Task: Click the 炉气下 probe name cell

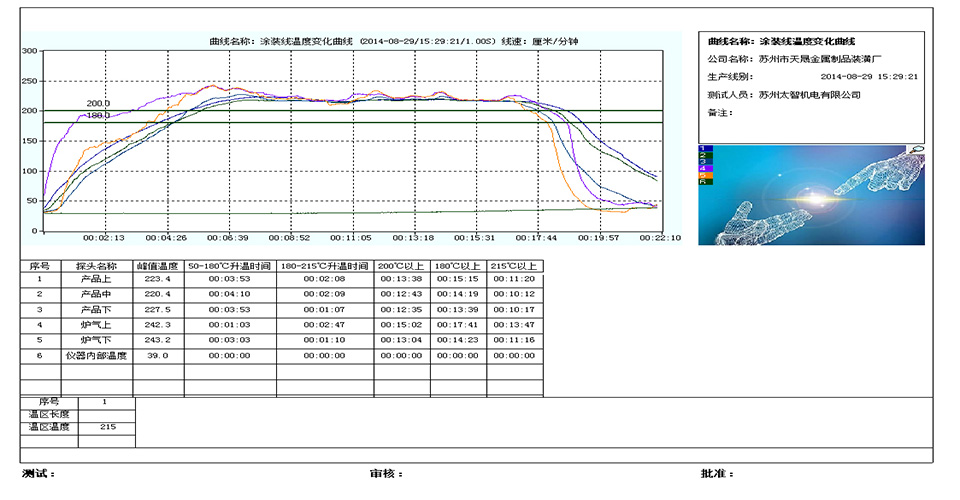Action: click(x=96, y=340)
